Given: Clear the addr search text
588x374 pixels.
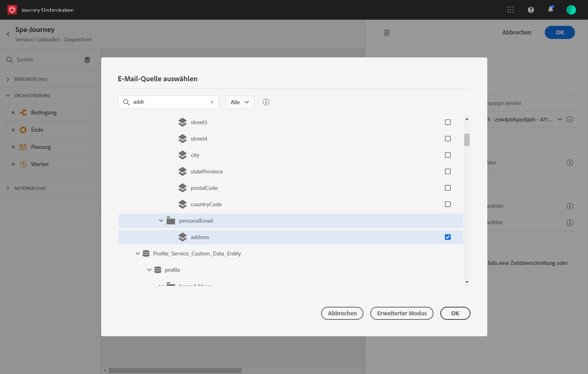Looking at the screenshot, I should [212, 102].
